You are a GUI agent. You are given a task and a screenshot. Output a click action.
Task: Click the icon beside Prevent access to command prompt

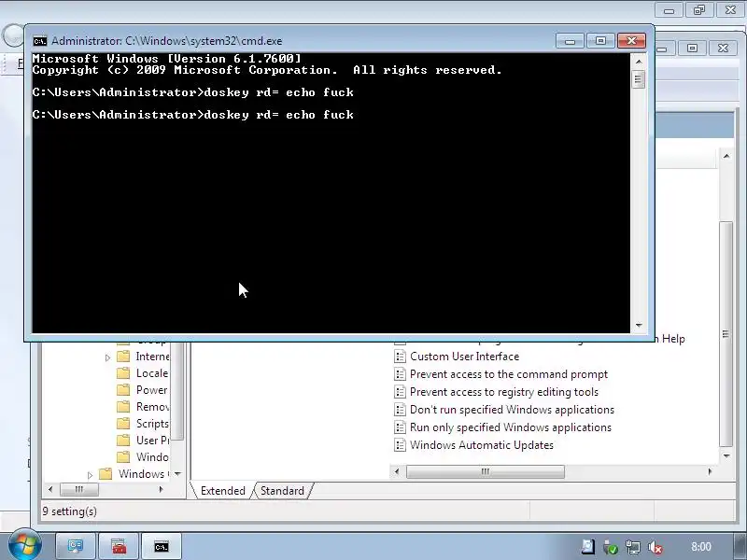tap(400, 374)
